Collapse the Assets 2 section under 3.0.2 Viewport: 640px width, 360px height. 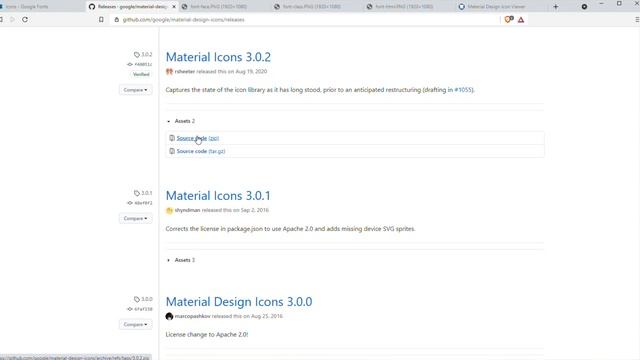181,121
